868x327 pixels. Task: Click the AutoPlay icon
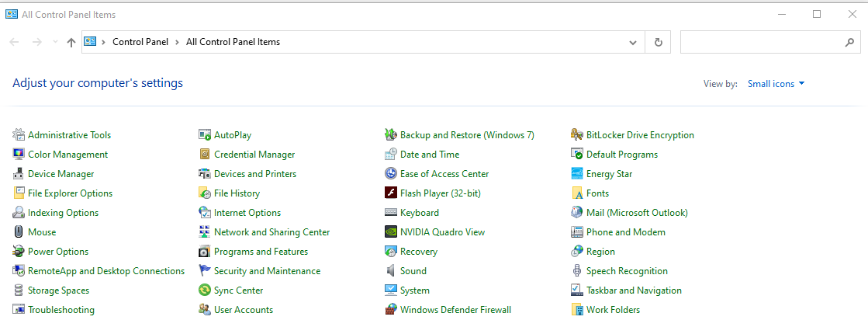pos(205,134)
